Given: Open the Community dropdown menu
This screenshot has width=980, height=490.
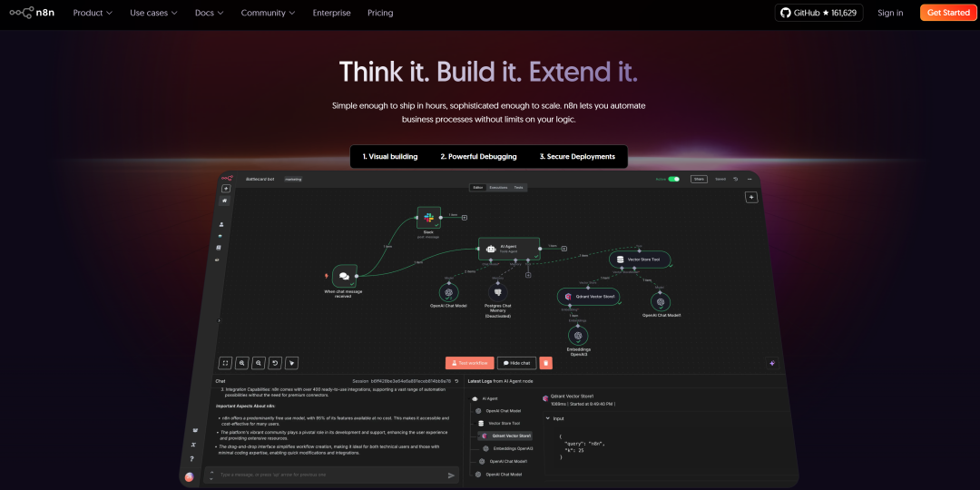Looking at the screenshot, I should click(268, 13).
